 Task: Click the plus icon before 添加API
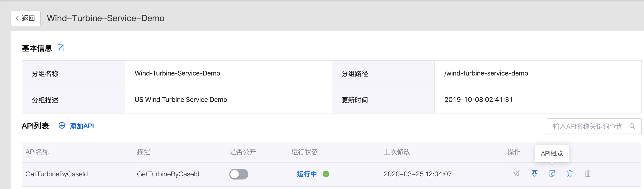tap(62, 126)
